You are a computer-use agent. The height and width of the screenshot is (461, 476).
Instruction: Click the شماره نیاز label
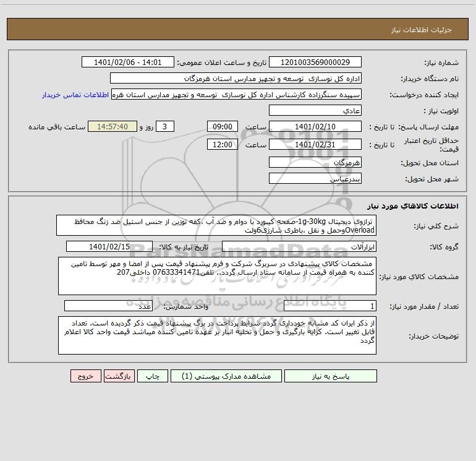click(441, 62)
